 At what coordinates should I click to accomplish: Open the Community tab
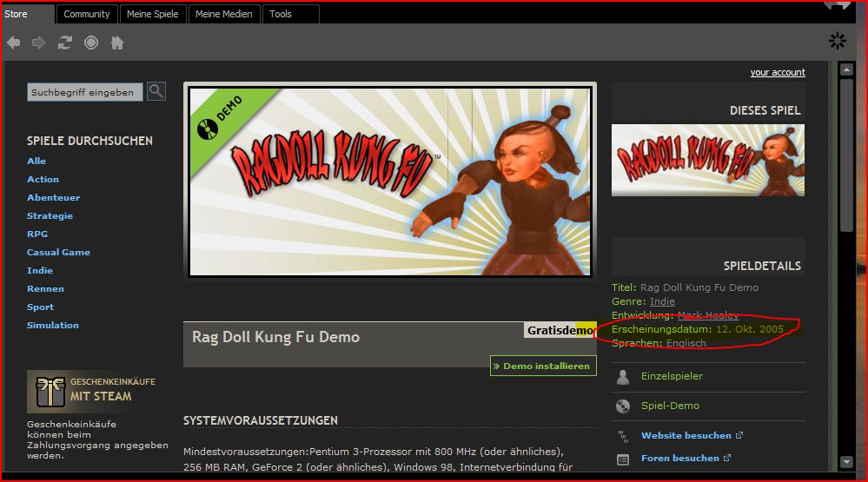86,14
